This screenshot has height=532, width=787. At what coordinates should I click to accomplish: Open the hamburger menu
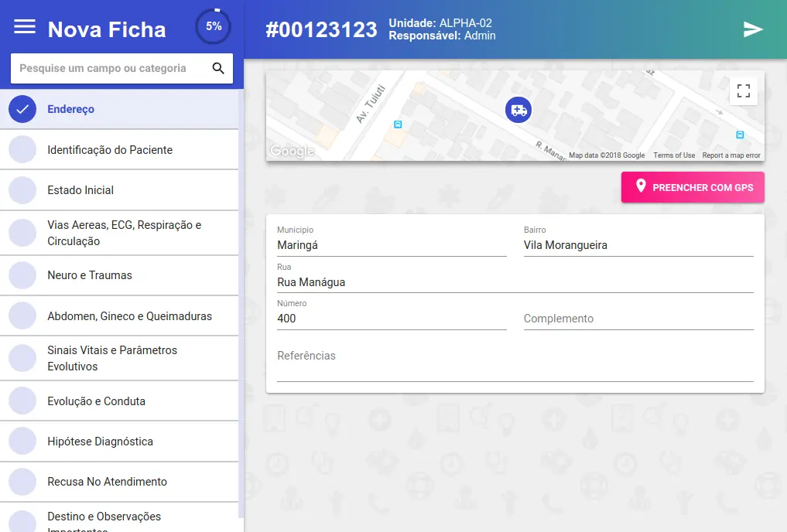pyautogui.click(x=25, y=27)
